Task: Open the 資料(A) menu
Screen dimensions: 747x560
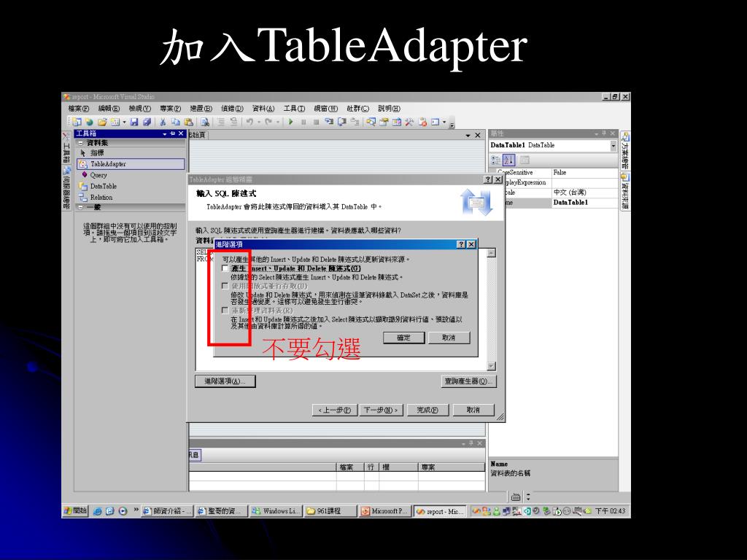Action: pos(263,109)
